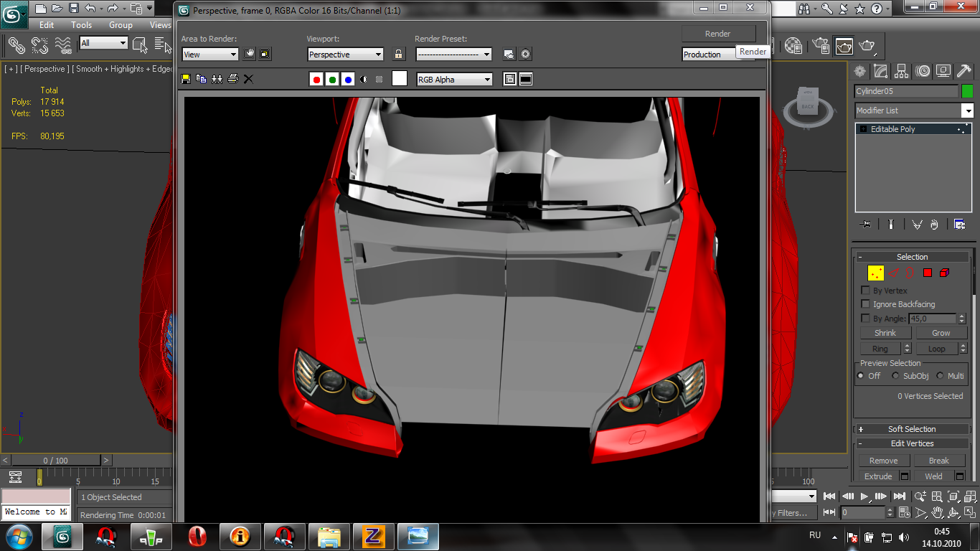Open the Utilities panel hammer icon

coord(963,70)
